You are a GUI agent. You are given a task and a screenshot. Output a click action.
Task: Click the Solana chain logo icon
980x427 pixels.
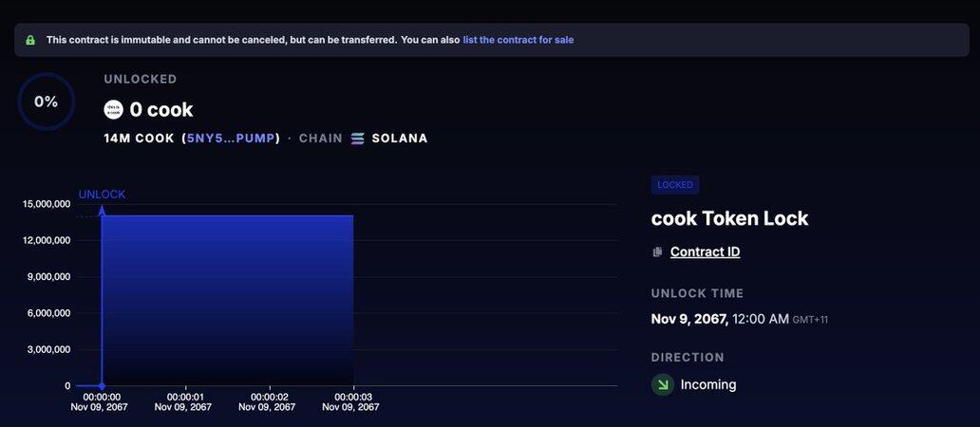click(x=358, y=139)
